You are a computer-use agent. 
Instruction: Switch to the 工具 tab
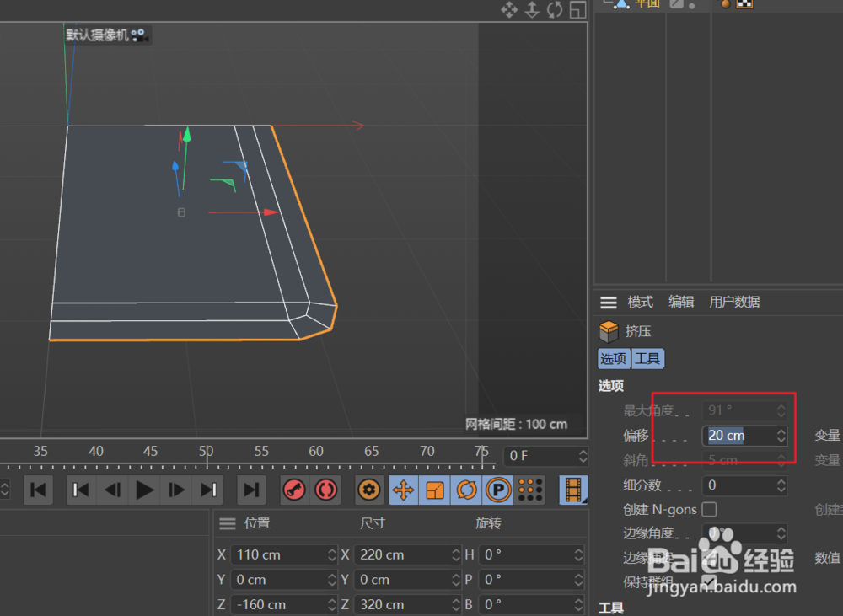[x=647, y=358]
